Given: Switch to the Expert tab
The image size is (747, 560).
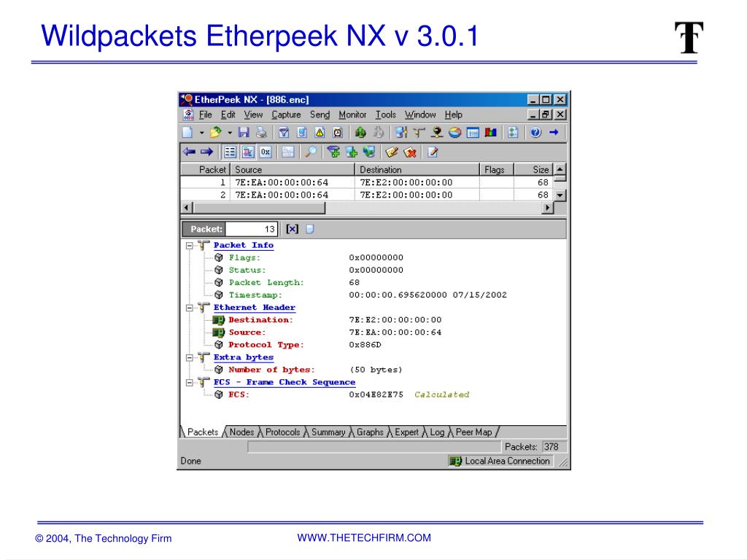Looking at the screenshot, I should point(406,432).
